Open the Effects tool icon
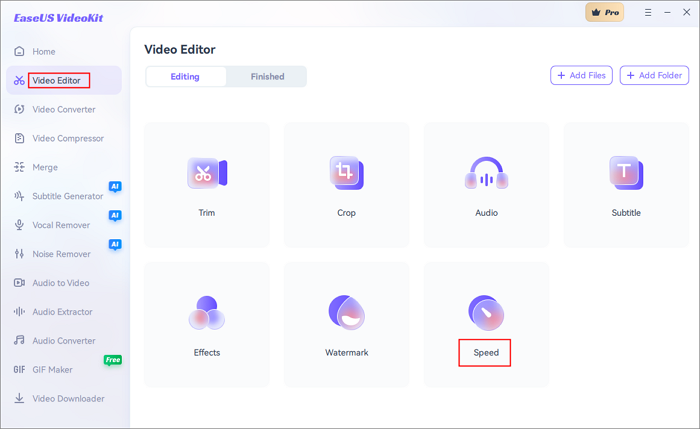Image resolution: width=700 pixels, height=429 pixels. [207, 313]
